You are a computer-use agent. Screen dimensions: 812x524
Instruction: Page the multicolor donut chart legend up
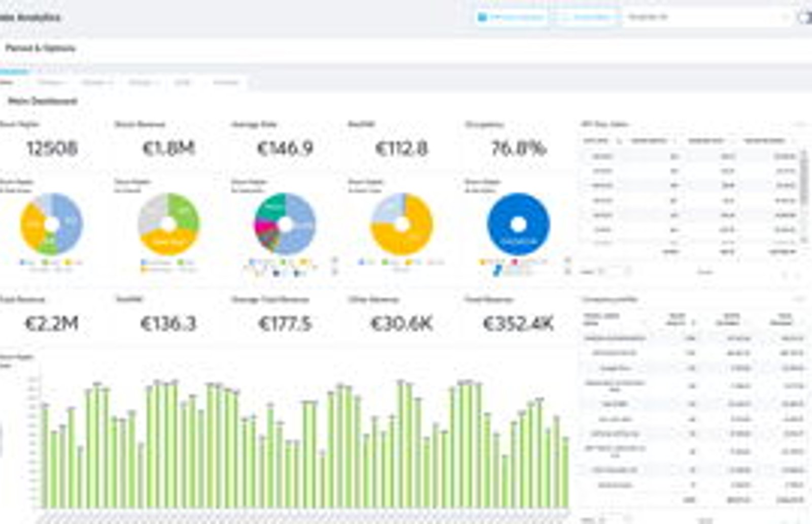[x=334, y=261]
